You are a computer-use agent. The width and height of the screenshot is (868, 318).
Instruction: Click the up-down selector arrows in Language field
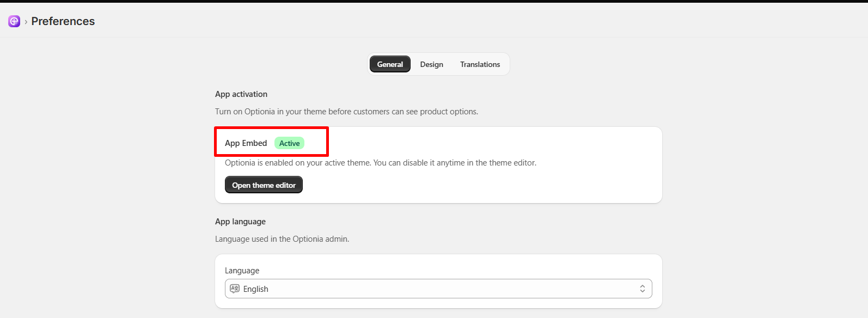pyautogui.click(x=643, y=289)
